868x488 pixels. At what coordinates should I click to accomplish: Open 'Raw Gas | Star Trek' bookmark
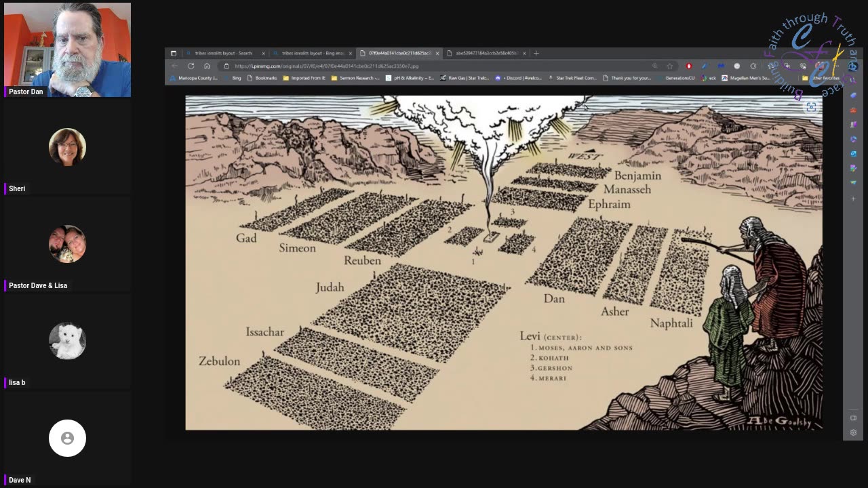coord(465,78)
